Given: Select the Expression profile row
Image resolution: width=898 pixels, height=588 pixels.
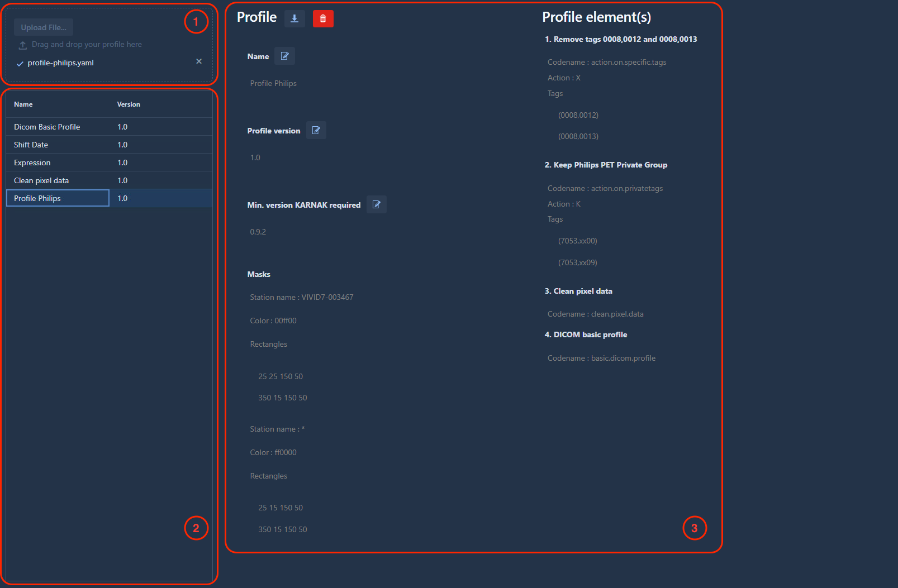Looking at the screenshot, I should coord(109,162).
